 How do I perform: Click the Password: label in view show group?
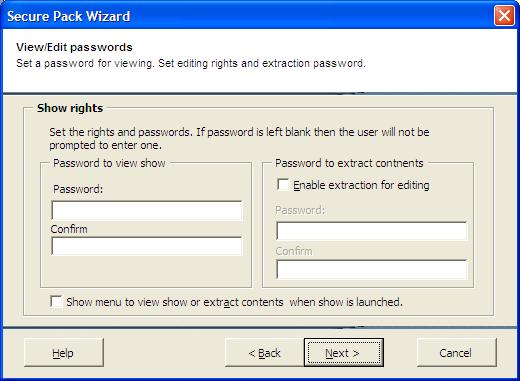click(x=78, y=189)
